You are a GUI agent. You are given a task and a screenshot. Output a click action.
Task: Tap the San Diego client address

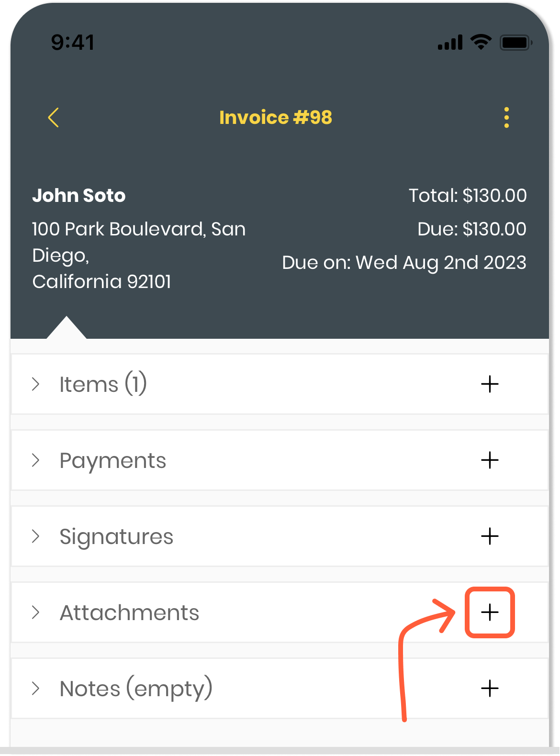(138, 255)
